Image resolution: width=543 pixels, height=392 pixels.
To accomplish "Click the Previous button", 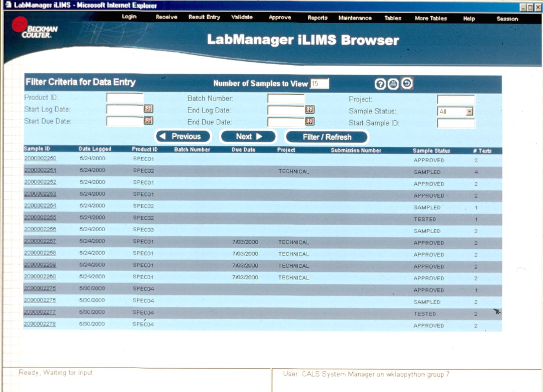I will click(x=183, y=137).
